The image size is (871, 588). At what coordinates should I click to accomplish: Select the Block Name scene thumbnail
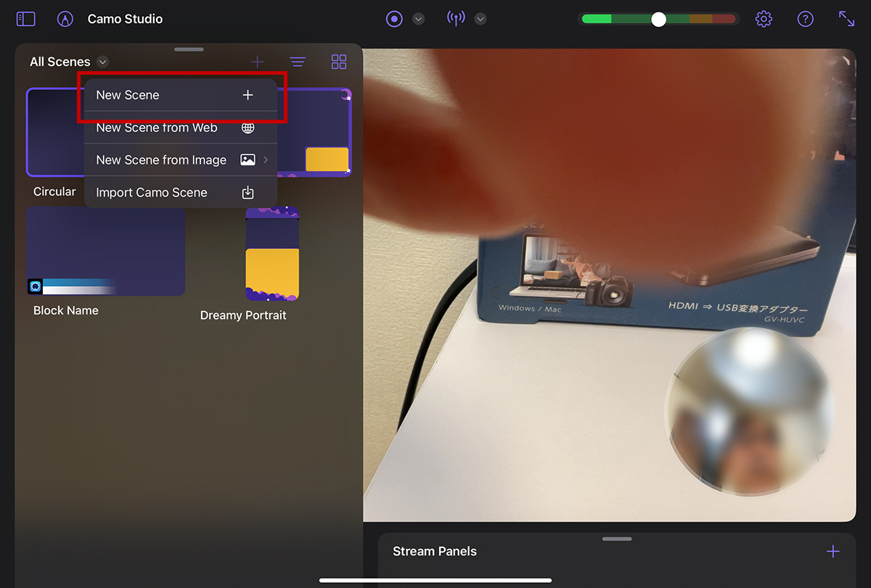pyautogui.click(x=106, y=251)
